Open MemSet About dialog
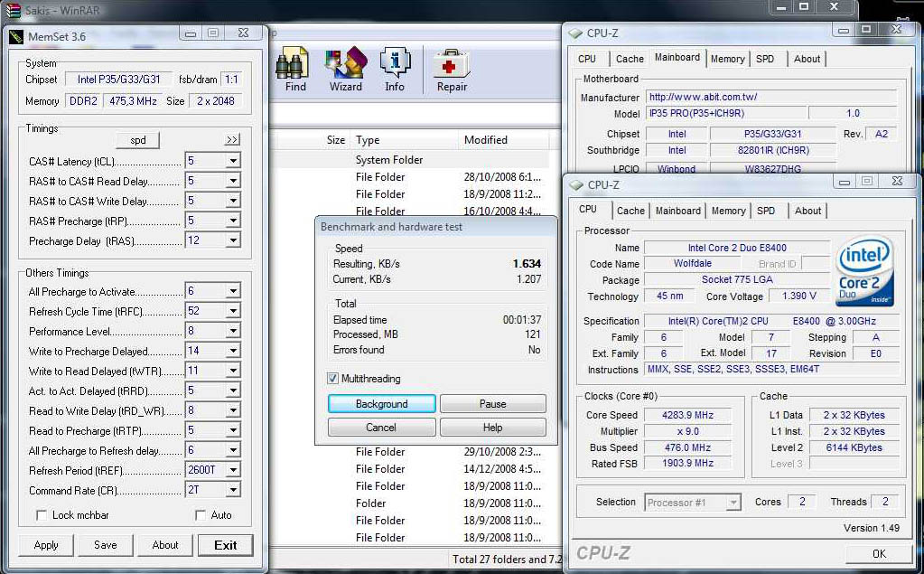 pos(165,545)
